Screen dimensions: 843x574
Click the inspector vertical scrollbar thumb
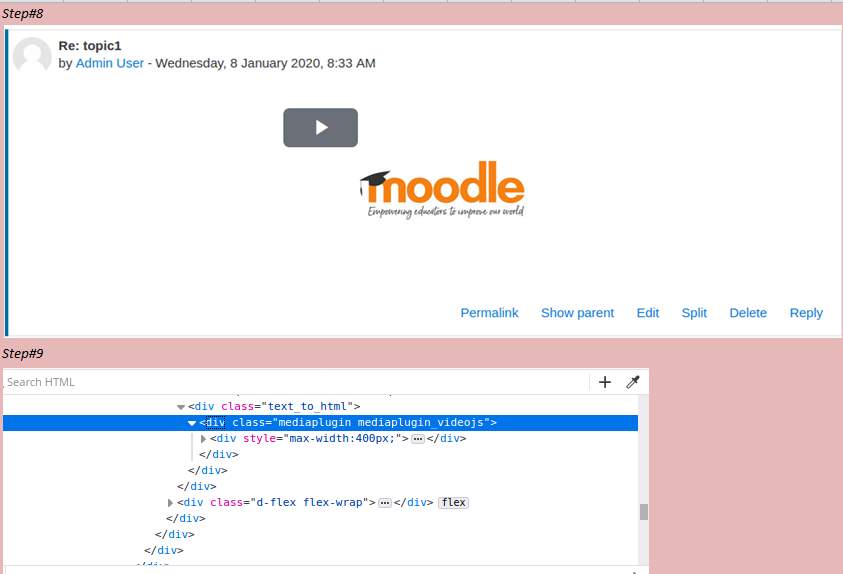click(644, 512)
